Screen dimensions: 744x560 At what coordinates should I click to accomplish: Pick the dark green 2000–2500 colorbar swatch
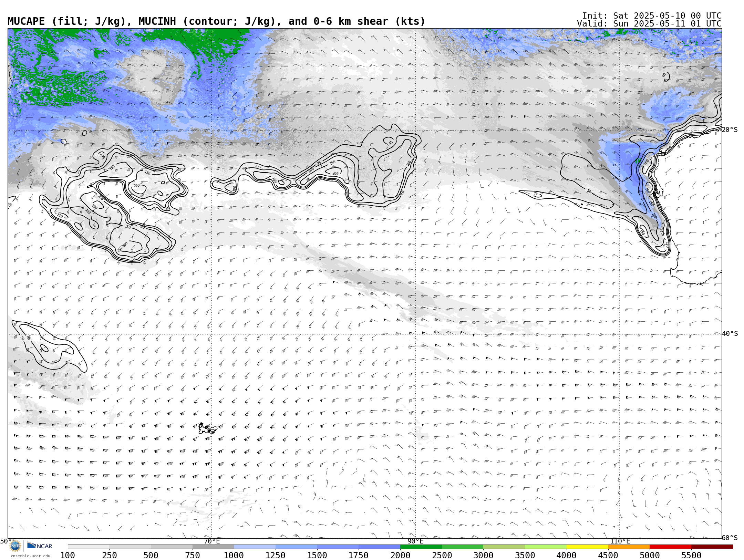click(421, 547)
